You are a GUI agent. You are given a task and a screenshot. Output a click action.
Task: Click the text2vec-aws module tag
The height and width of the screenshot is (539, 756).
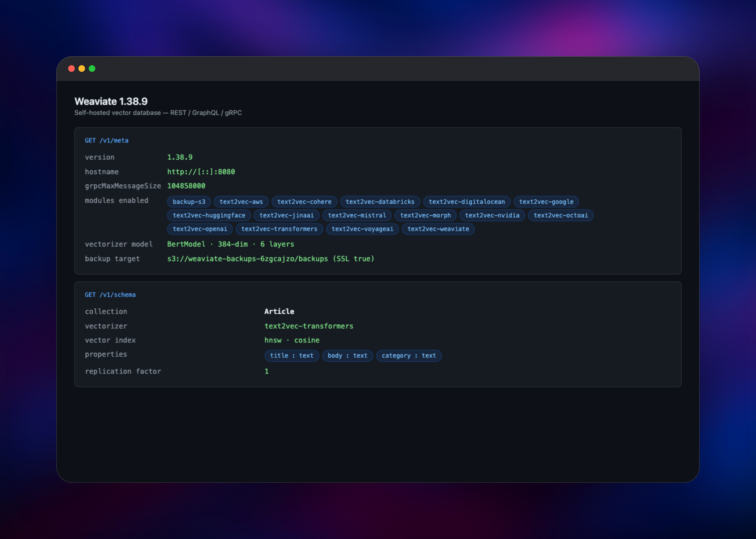[x=241, y=202]
